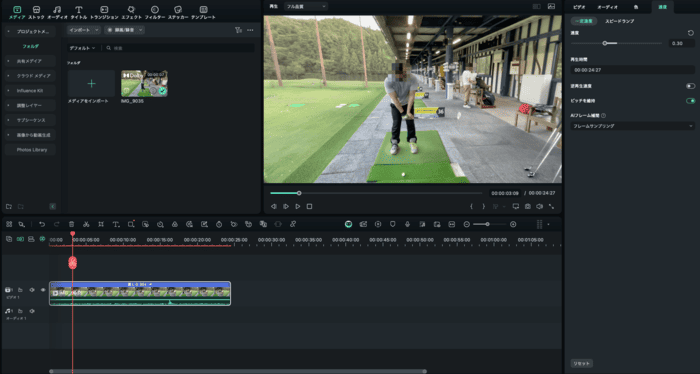The height and width of the screenshot is (374, 700).
Task: Open the タイトル (Titles) tab
Action: point(79,12)
